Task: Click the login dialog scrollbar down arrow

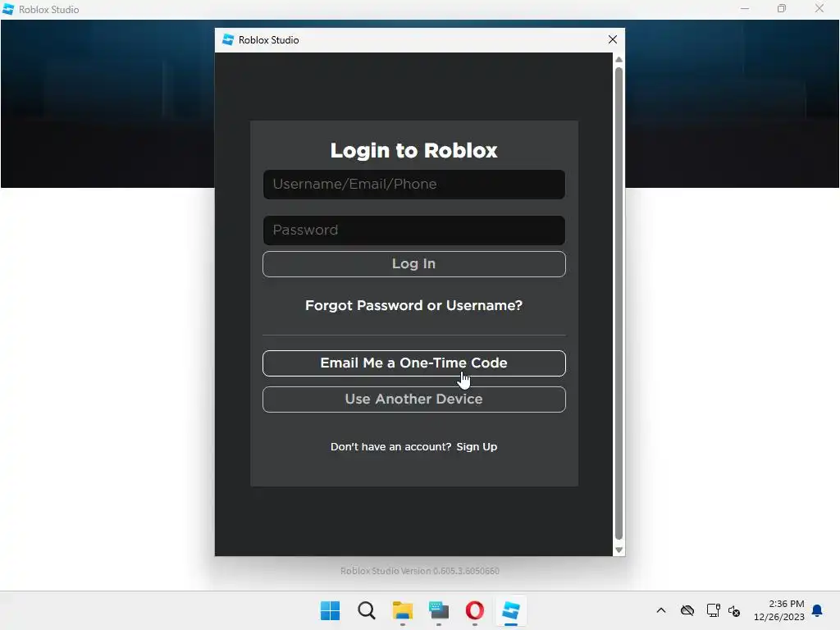Action: pyautogui.click(x=619, y=550)
